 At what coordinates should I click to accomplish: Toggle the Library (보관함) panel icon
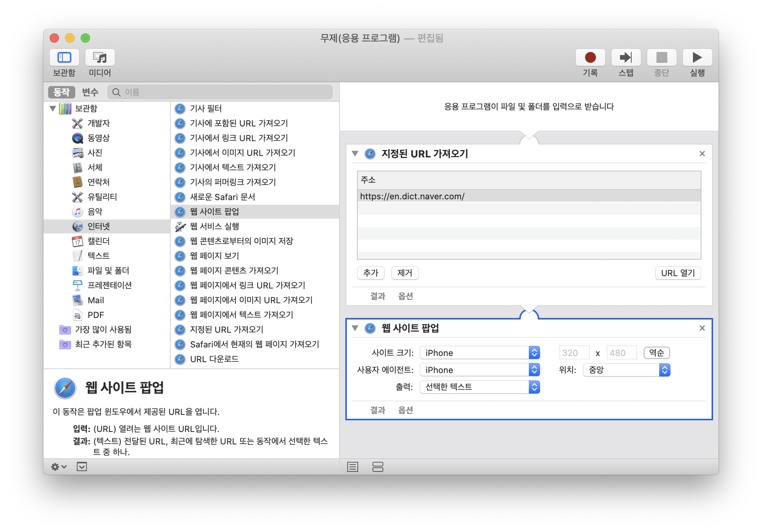(x=64, y=58)
